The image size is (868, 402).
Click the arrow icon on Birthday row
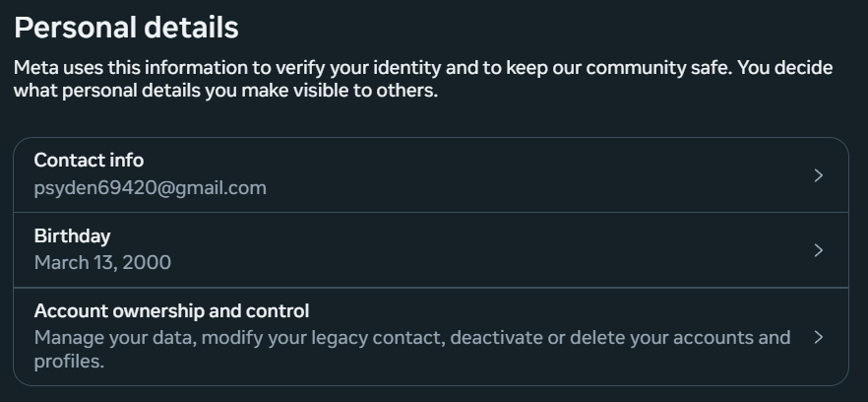click(819, 250)
